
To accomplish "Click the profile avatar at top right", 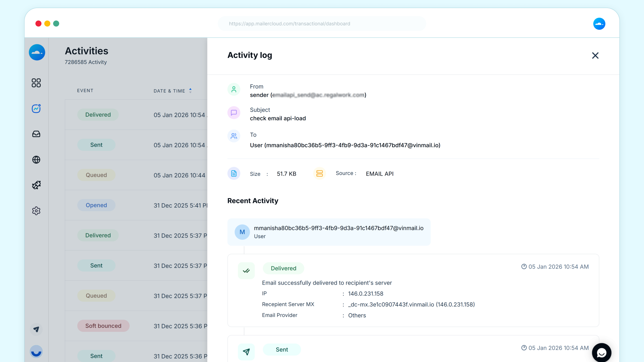I will tap(599, 24).
